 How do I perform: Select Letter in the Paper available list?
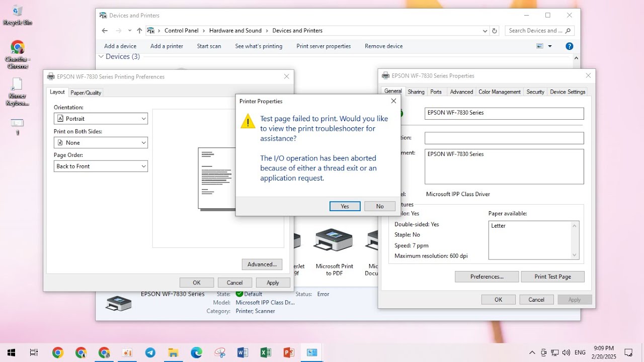[499, 226]
